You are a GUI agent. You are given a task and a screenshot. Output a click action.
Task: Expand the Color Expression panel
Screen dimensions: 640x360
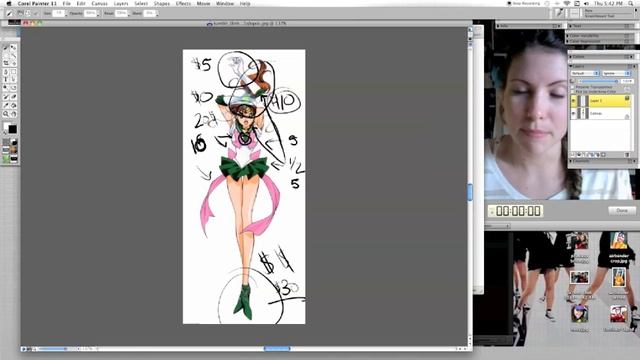pyautogui.click(x=568, y=41)
